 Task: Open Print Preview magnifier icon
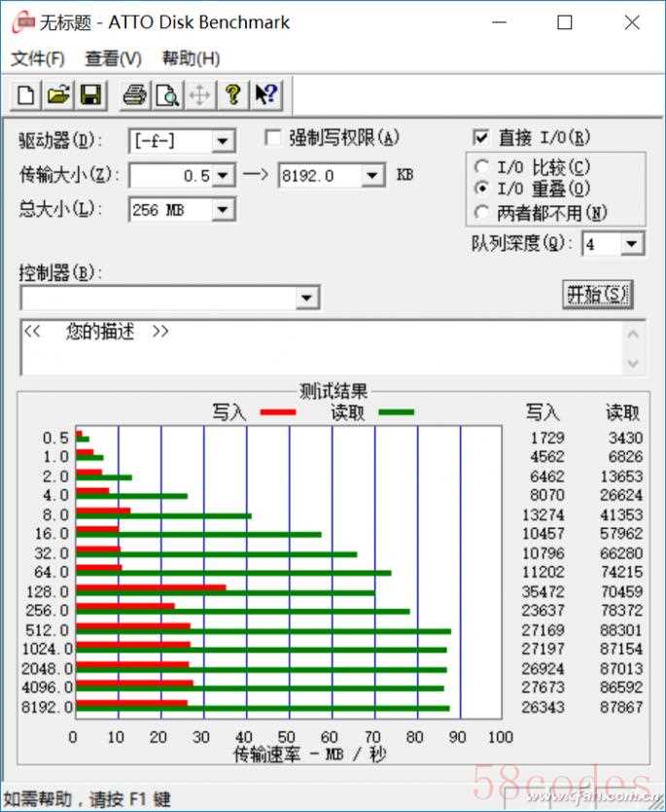(167, 95)
